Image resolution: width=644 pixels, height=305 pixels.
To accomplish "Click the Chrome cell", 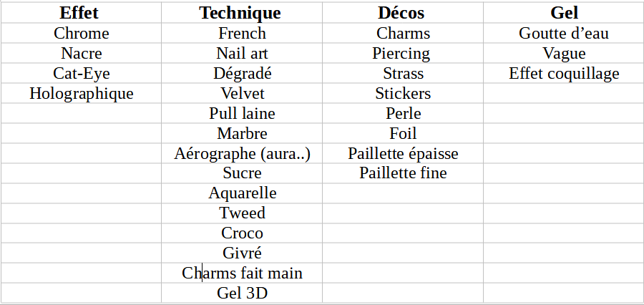I will 82,34.
